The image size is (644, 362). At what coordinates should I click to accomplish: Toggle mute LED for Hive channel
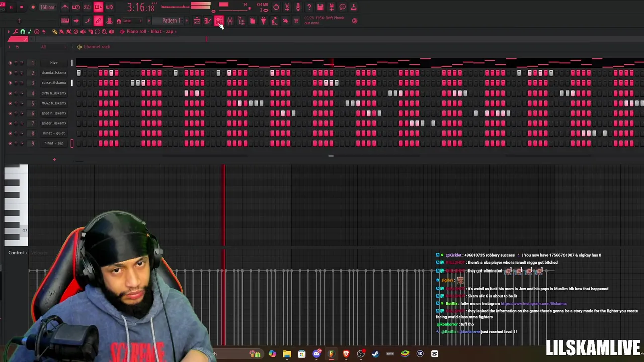tap(10, 63)
